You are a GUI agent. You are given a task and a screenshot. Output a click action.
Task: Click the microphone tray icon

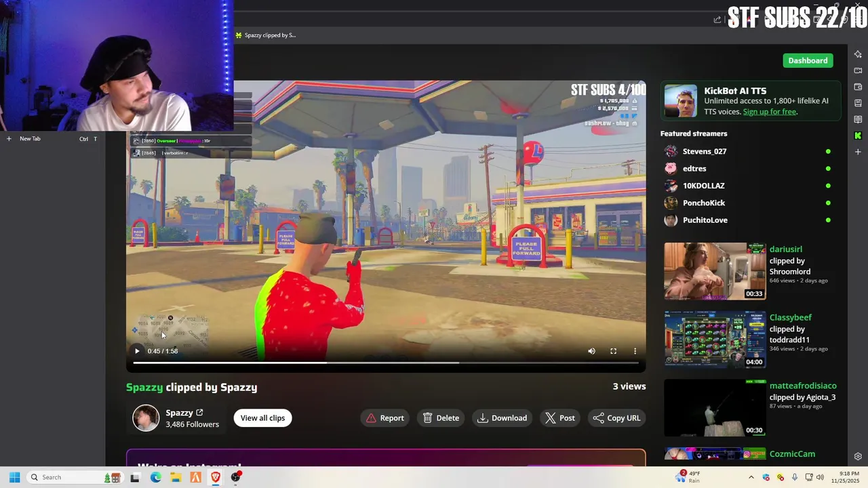tap(794, 477)
